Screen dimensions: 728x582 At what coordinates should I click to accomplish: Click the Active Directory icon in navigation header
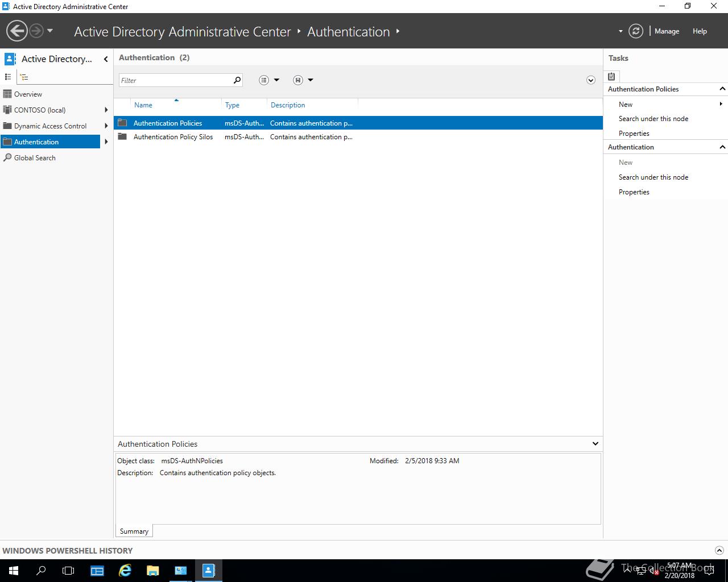pyautogui.click(x=10, y=59)
